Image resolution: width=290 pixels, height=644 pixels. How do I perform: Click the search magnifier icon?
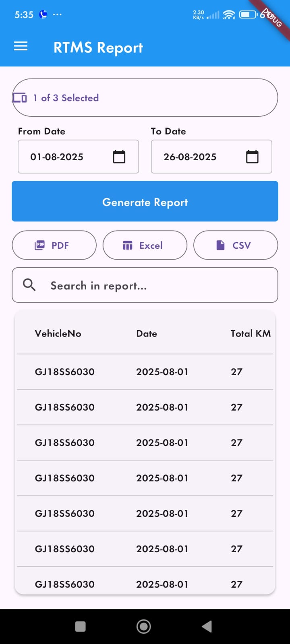[29, 285]
